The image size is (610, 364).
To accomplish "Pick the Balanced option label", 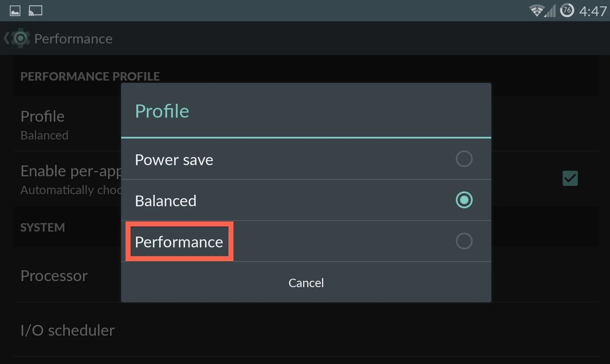I will click(x=166, y=201).
